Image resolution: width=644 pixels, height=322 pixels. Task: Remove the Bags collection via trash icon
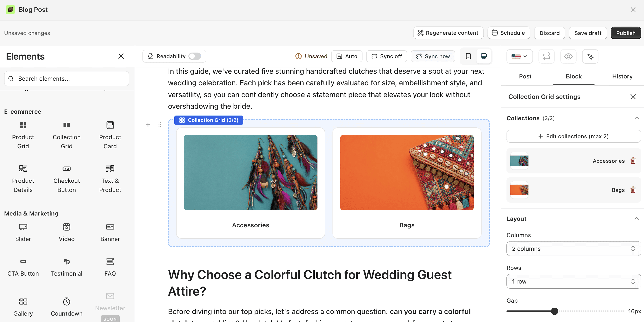[x=633, y=190]
